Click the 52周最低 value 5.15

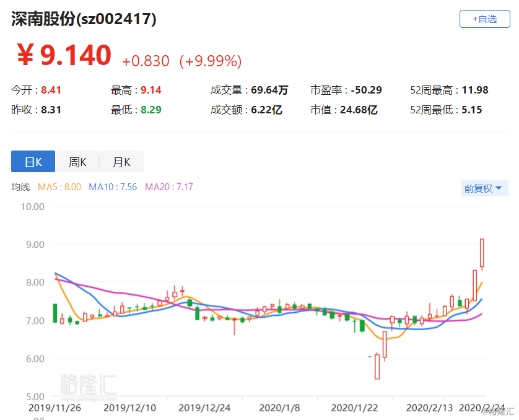pyautogui.click(x=472, y=110)
